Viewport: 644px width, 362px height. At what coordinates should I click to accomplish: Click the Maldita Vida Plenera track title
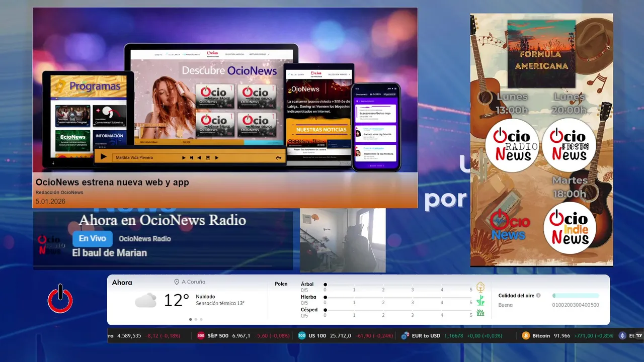coord(134,157)
